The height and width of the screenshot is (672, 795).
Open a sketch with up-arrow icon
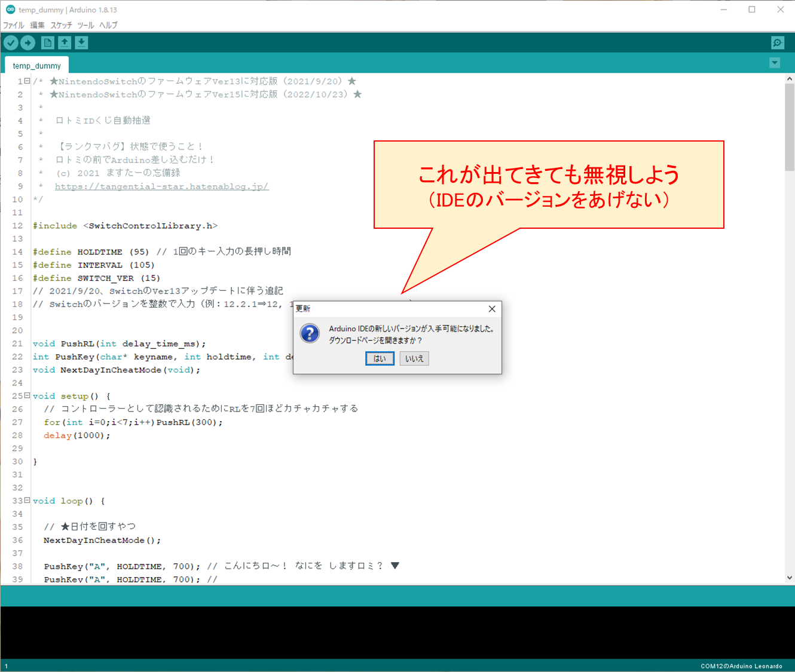point(65,42)
